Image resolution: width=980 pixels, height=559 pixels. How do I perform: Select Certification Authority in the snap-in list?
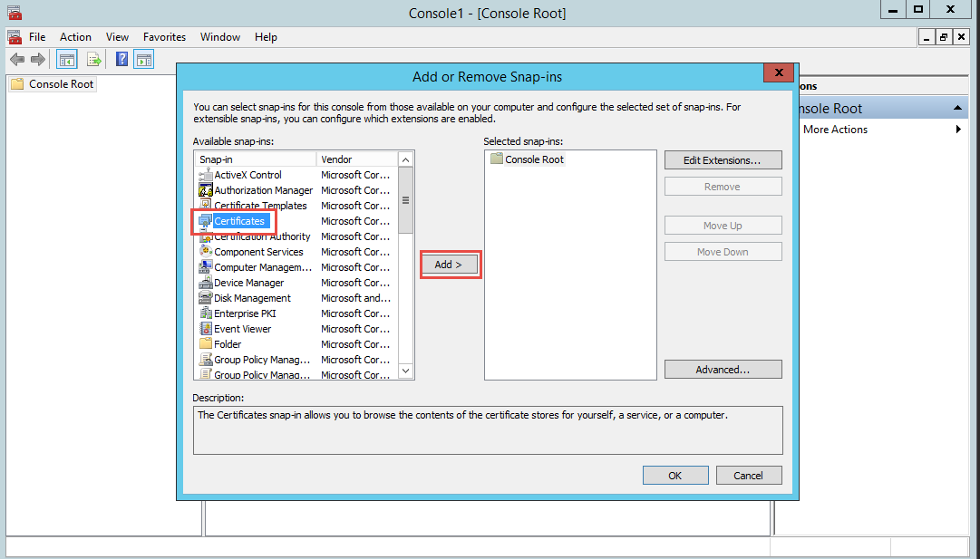pyautogui.click(x=262, y=236)
